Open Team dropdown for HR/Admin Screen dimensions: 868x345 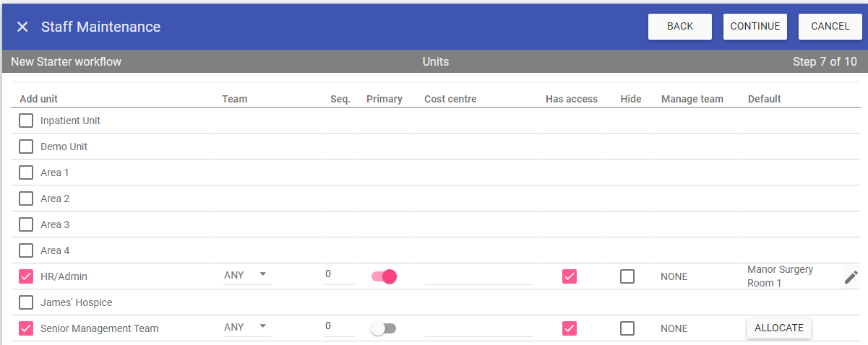pyautogui.click(x=246, y=275)
